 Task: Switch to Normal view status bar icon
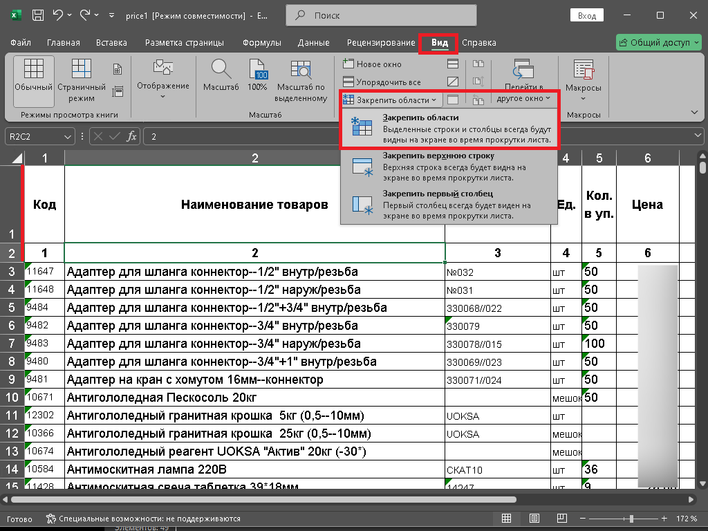[x=507, y=518]
